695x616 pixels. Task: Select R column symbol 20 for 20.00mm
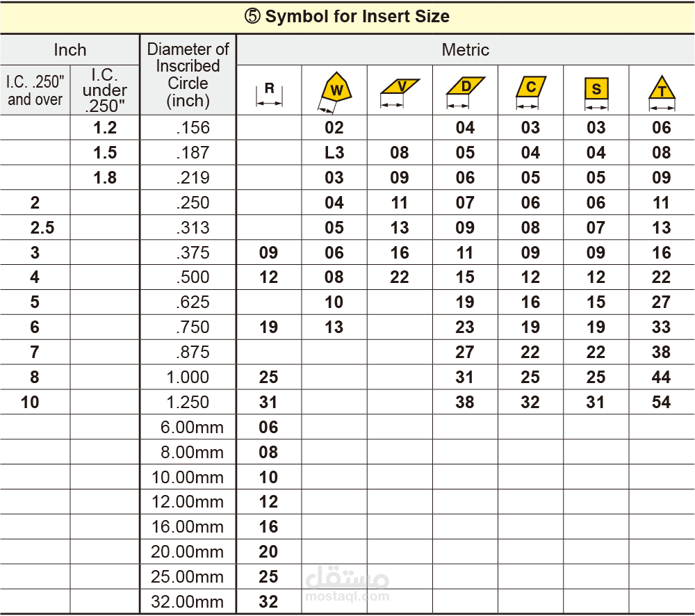coord(268,552)
